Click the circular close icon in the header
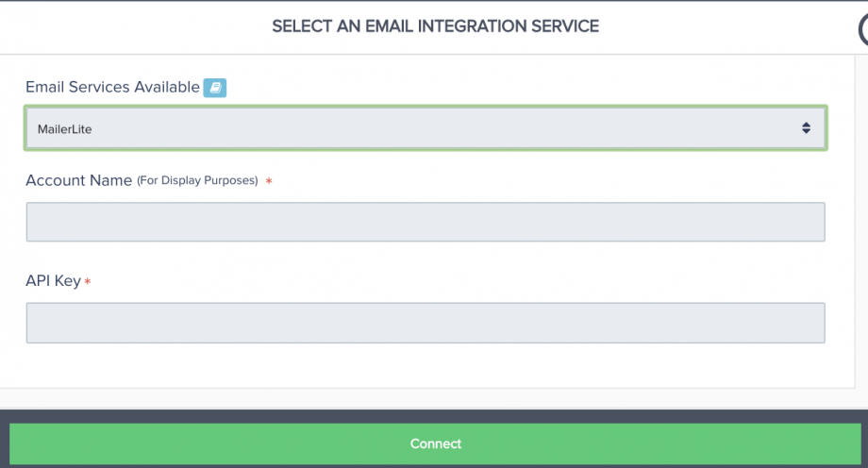 [x=863, y=30]
